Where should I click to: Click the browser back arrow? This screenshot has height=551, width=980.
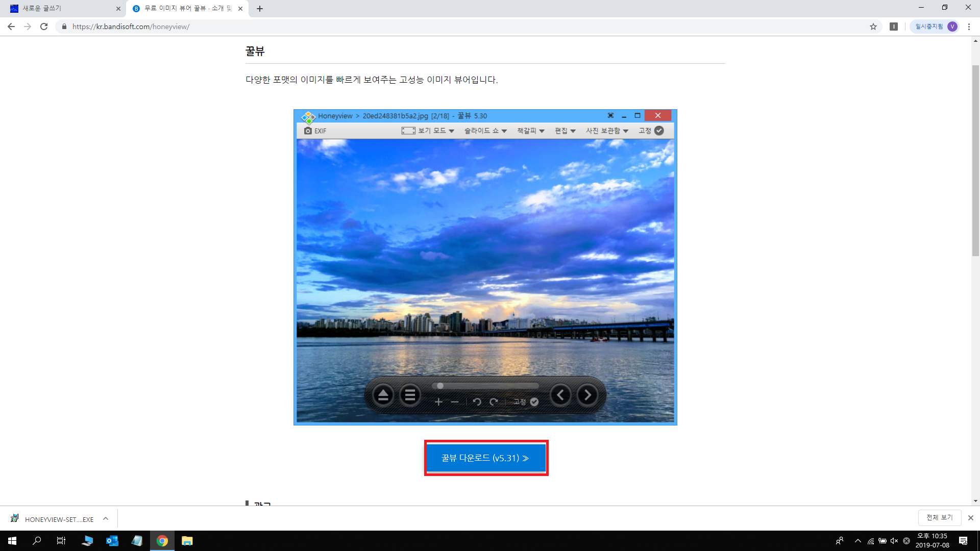click(x=11, y=27)
